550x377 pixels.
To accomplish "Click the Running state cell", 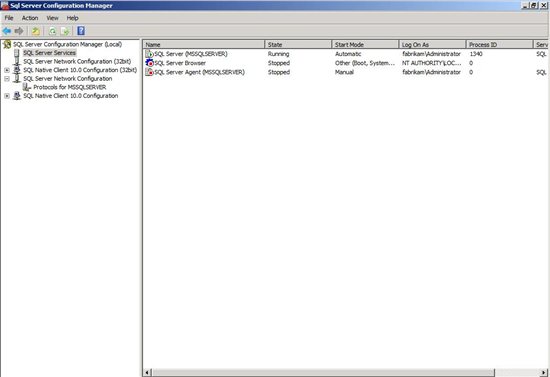I will [279, 54].
